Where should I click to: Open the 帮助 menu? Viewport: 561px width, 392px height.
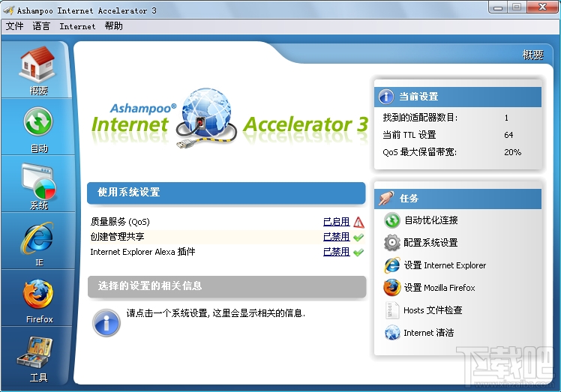pyautogui.click(x=114, y=26)
